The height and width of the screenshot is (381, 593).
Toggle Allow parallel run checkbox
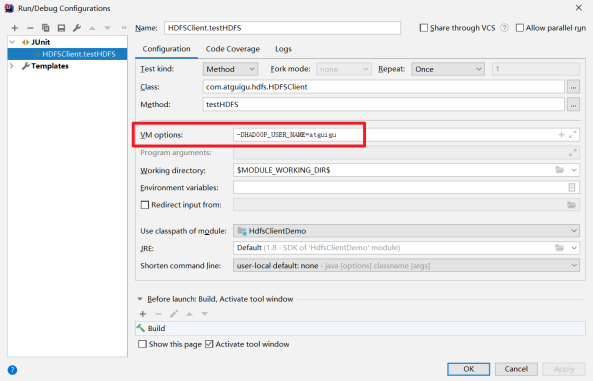click(x=520, y=28)
